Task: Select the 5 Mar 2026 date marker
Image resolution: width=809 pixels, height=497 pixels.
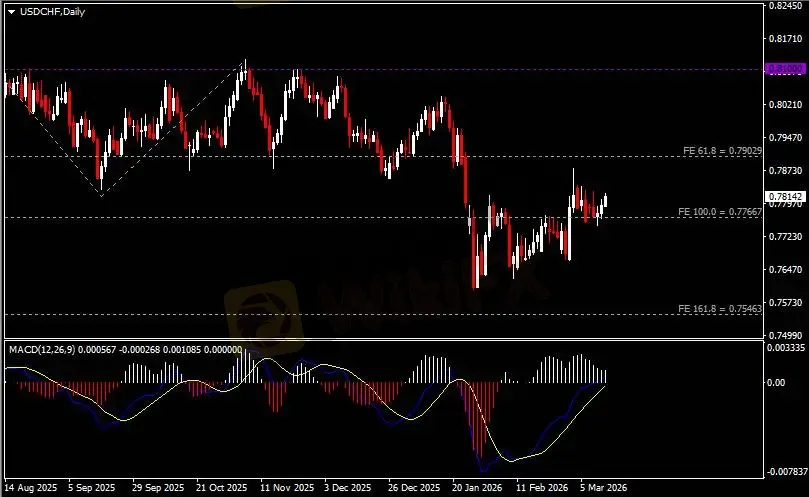Action: click(x=603, y=488)
